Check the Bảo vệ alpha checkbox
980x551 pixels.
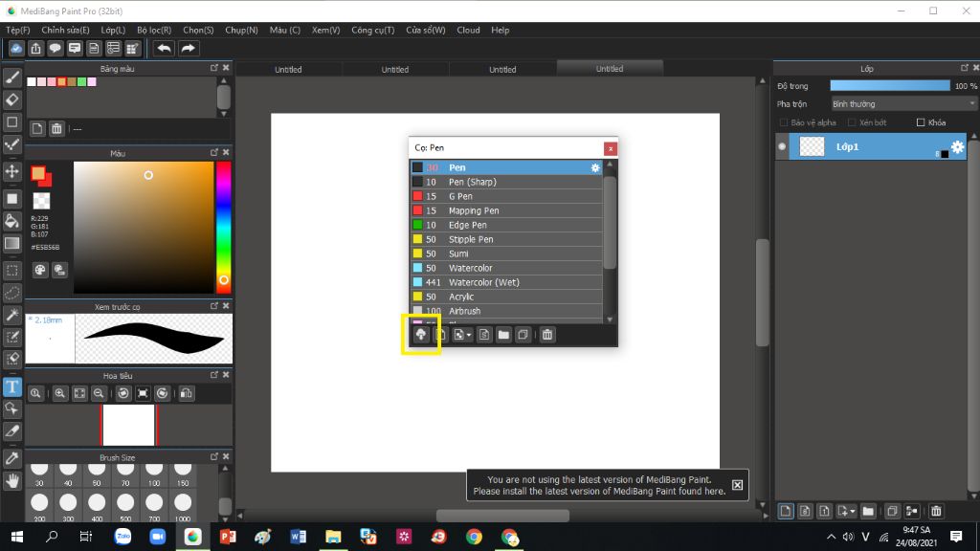click(784, 122)
